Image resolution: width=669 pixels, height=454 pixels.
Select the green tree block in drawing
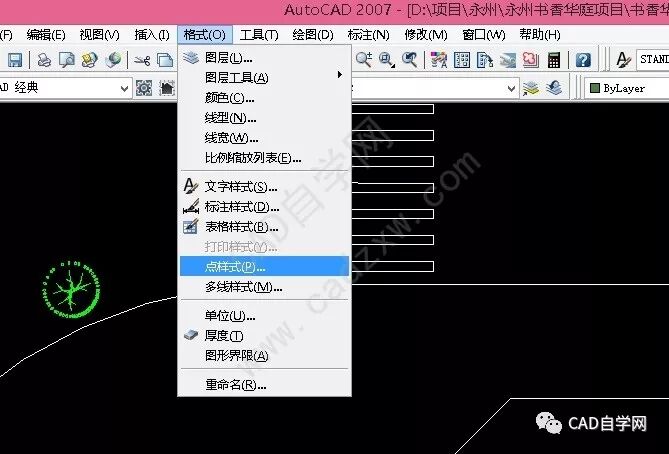(71, 289)
